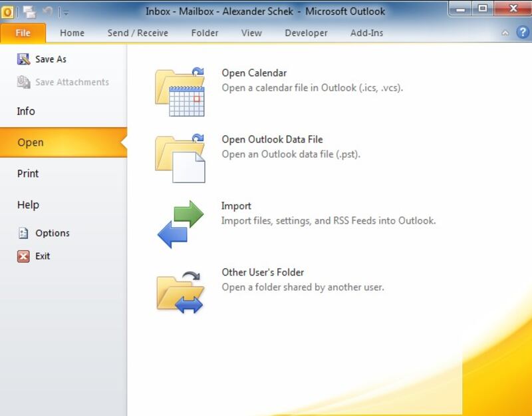Select the Add-Ins tab

click(366, 33)
